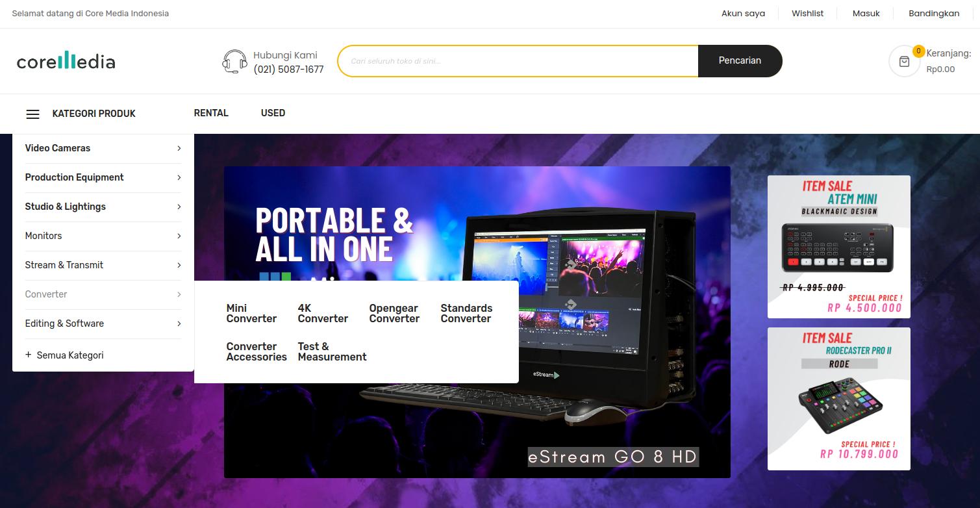Viewport: 980px width, 508px height.
Task: Go to Akun saya
Action: click(743, 13)
